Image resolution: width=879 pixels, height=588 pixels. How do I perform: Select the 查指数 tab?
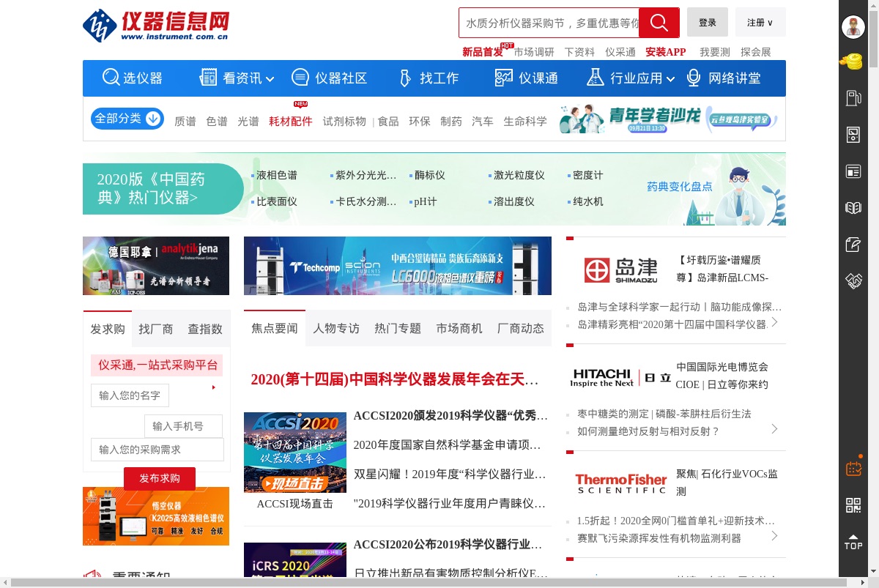pyautogui.click(x=205, y=329)
